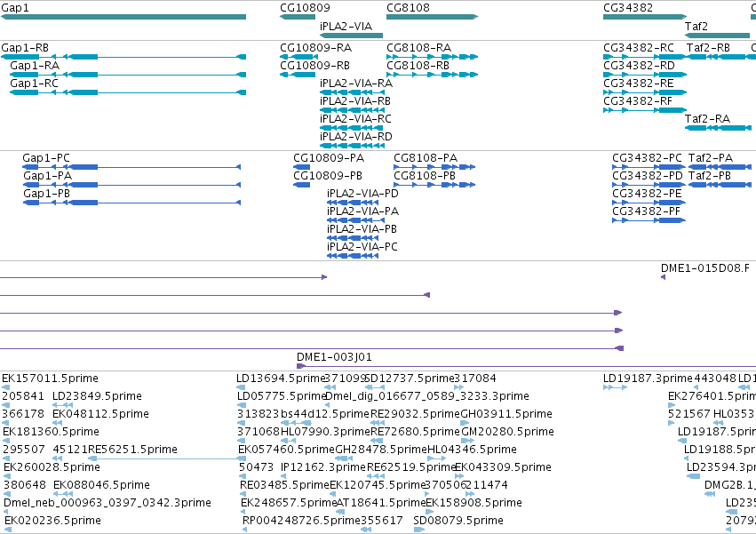Click transcript iPLA2-VIA-RD

[352, 147]
